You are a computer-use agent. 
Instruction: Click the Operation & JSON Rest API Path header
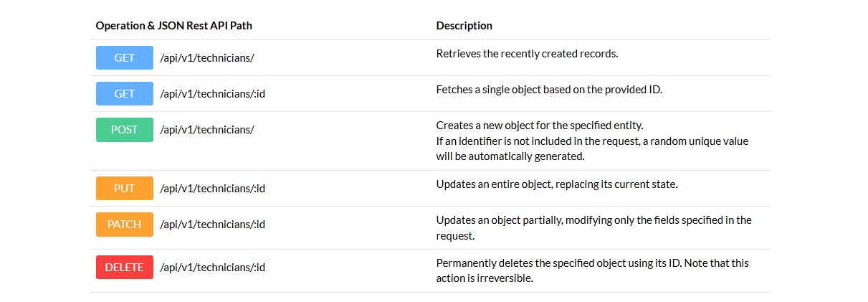click(174, 26)
